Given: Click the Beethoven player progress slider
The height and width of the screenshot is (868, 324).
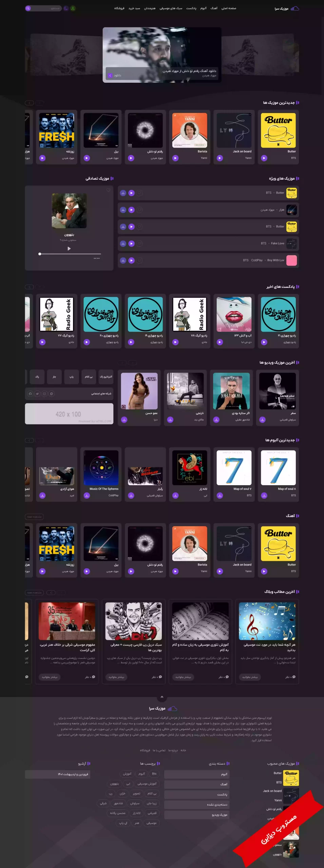Looking at the screenshot, I should tap(70, 254).
